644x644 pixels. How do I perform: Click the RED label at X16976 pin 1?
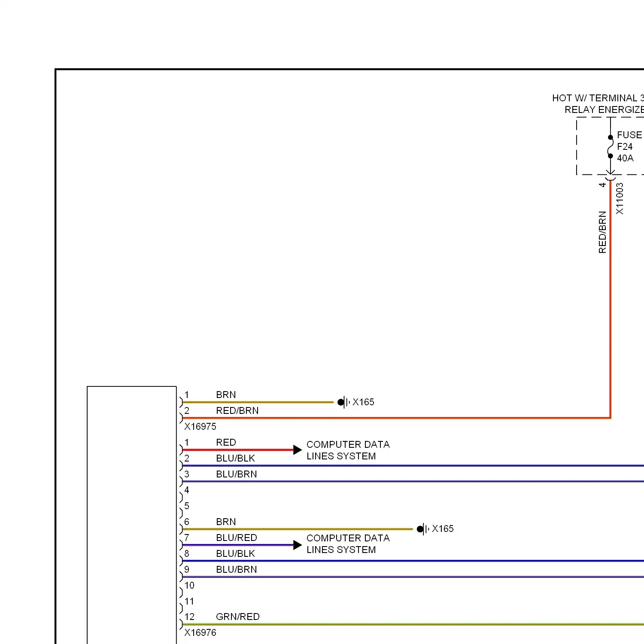[226, 442]
